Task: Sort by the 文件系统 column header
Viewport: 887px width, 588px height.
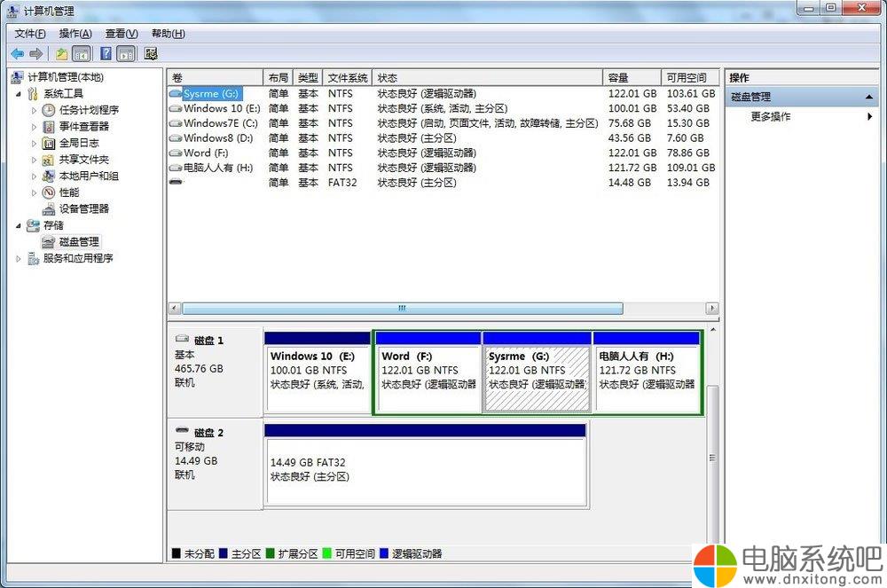Action: tap(348, 78)
